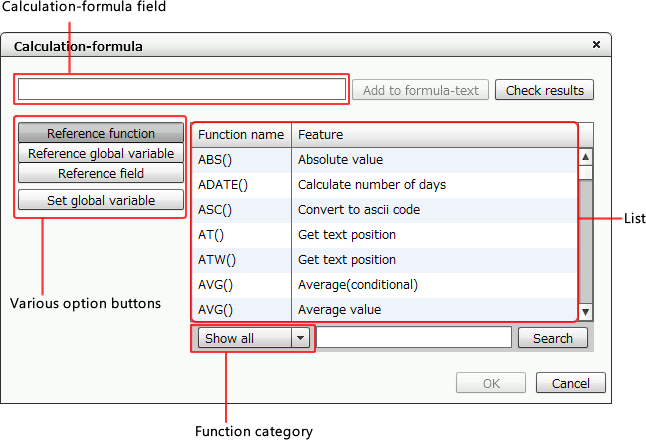Click the Search button
This screenshot has height=440, width=646.
pos(552,338)
